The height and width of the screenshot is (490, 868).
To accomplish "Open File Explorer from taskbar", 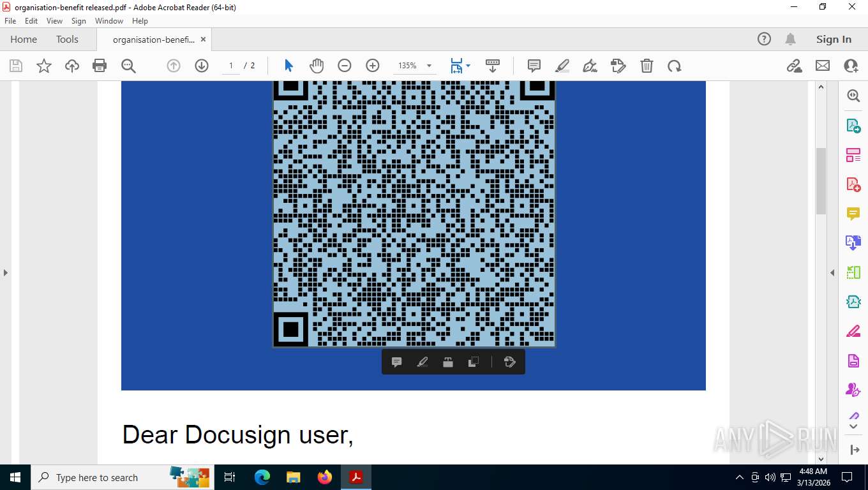I will click(293, 477).
